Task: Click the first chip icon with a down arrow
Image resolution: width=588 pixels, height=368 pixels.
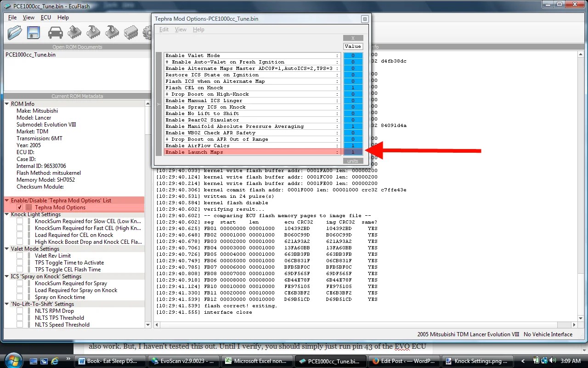Action: (x=93, y=32)
